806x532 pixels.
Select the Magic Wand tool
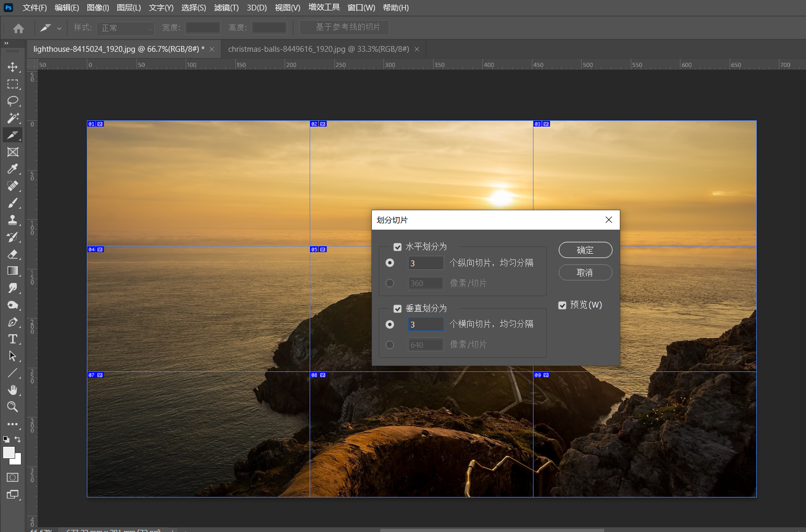tap(13, 118)
